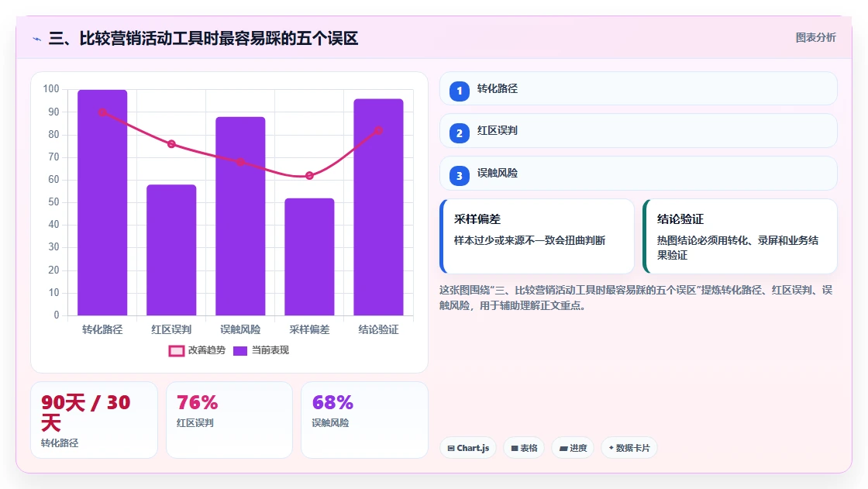Click the text 样本过少或来源不一致会扭曲判断
Viewport: 868px width, 489px height.
530,240
